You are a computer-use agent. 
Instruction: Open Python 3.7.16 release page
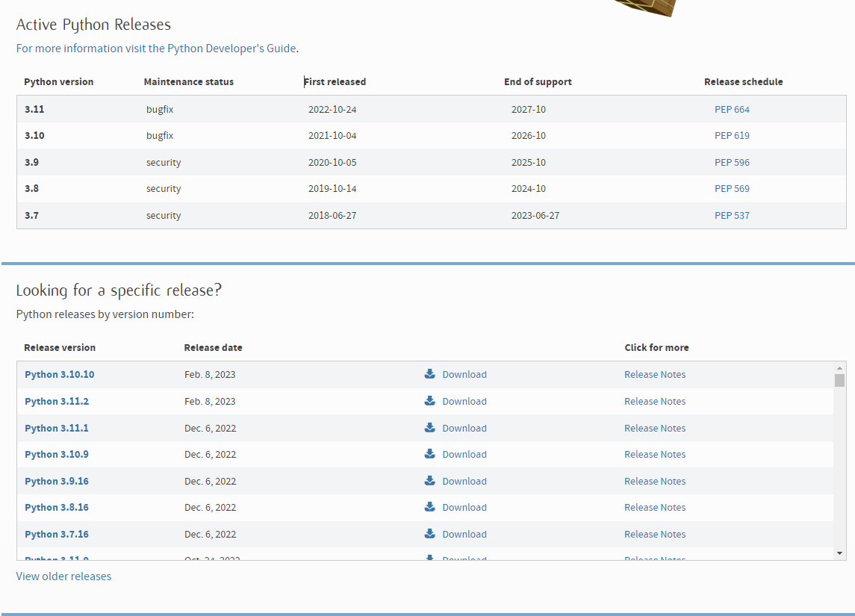(57, 534)
